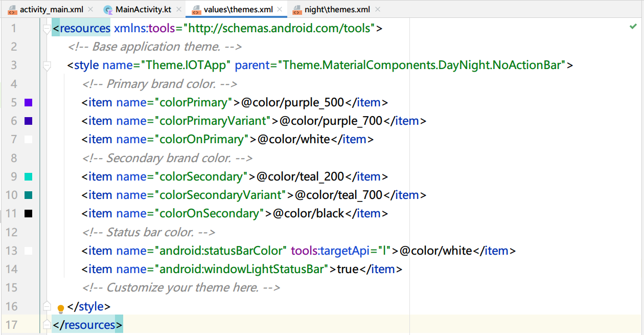Click the purple_500 color swatch in gutter

(29, 102)
